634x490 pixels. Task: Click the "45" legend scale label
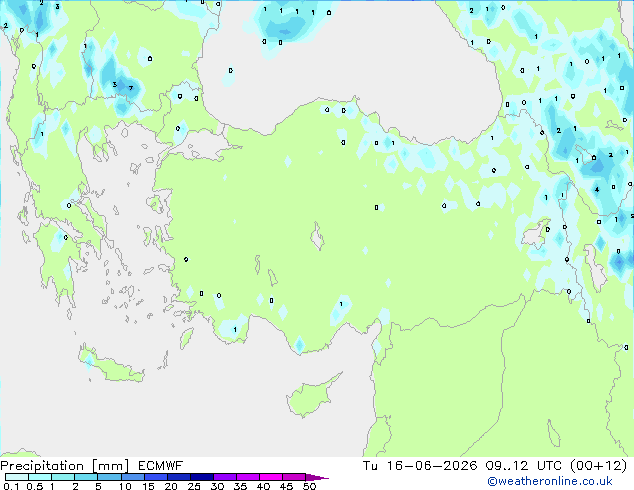click(286, 486)
